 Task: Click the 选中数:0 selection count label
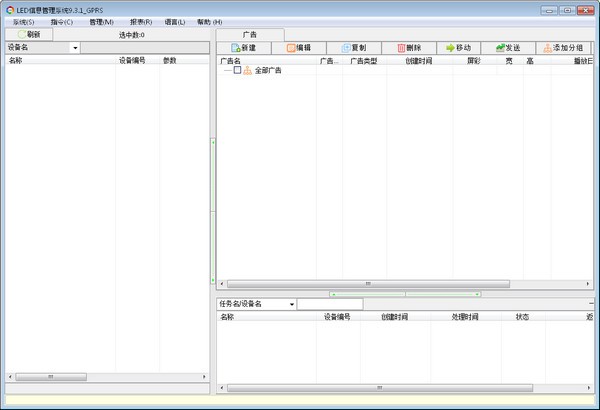[132, 35]
